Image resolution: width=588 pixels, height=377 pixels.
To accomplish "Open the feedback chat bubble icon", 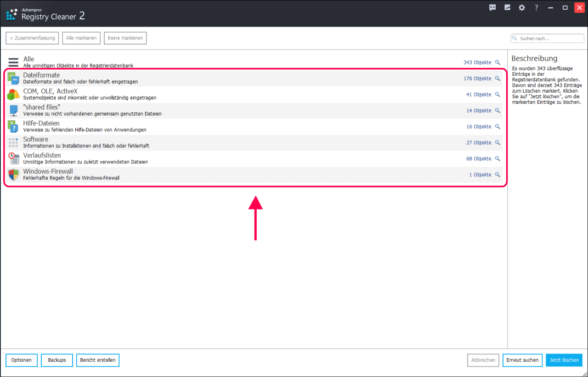I will point(492,7).
